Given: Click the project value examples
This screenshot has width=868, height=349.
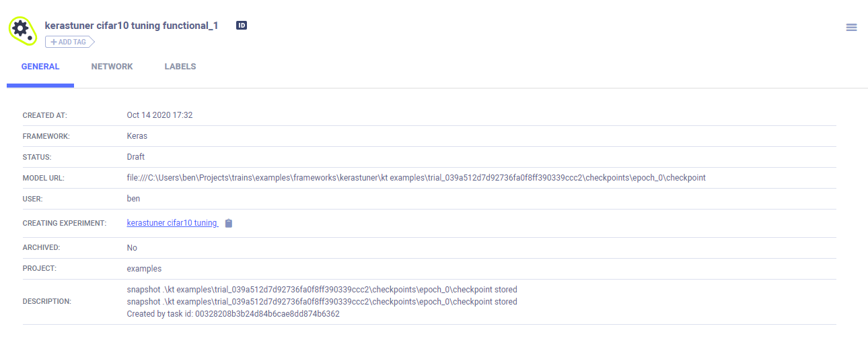Looking at the screenshot, I should [x=144, y=268].
